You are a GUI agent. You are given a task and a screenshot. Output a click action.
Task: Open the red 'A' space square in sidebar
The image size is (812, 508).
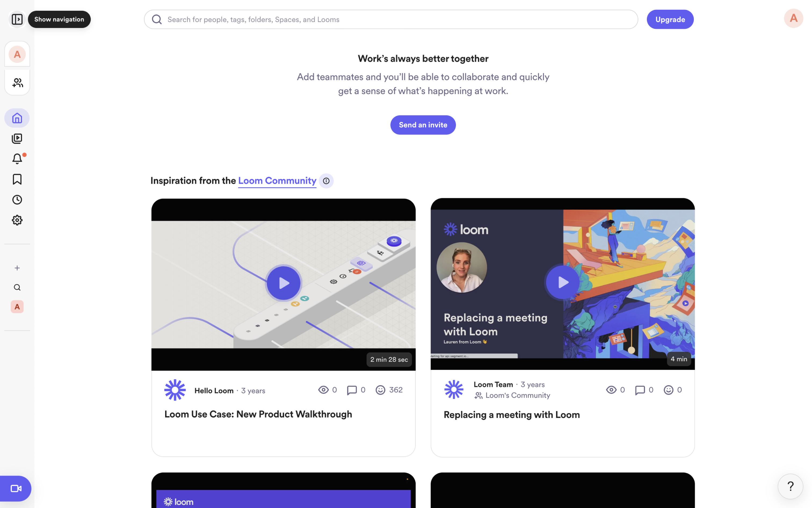point(17,307)
